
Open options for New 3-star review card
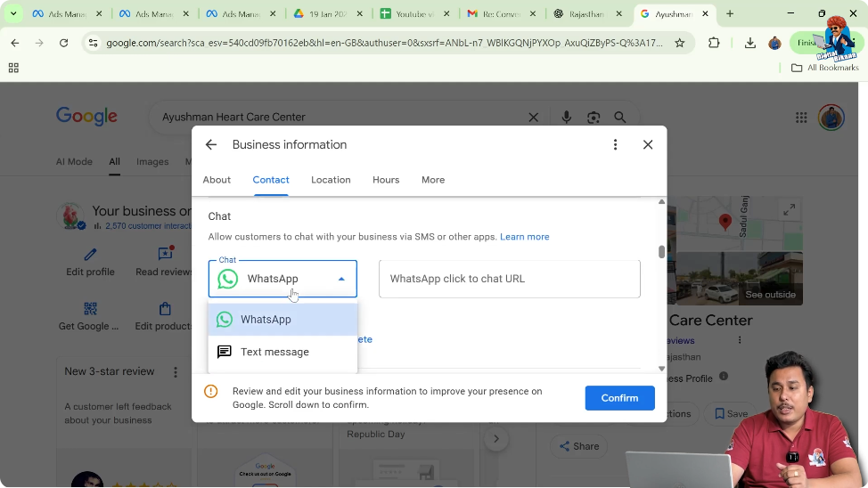point(176,372)
